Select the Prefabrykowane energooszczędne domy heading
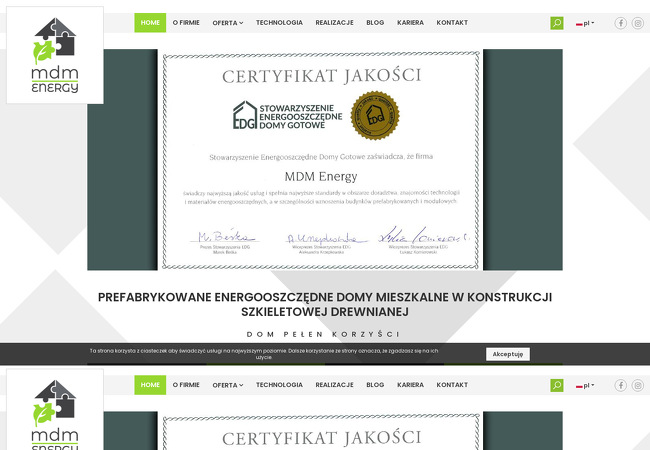This screenshot has width=650, height=450. click(x=325, y=304)
